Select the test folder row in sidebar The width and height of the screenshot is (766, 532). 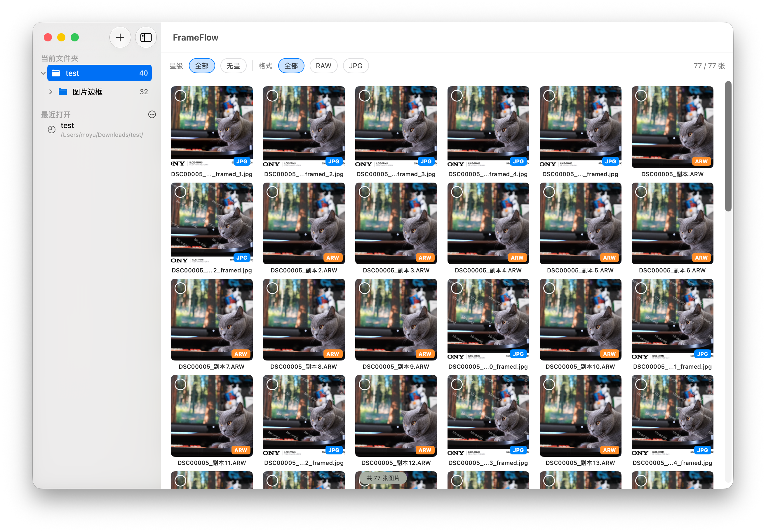[x=100, y=73]
